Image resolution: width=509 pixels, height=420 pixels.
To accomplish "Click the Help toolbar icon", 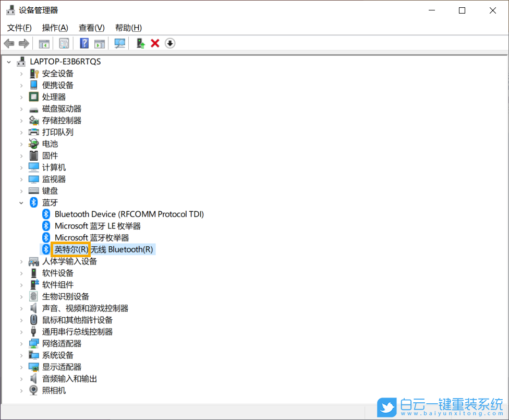I will point(84,43).
